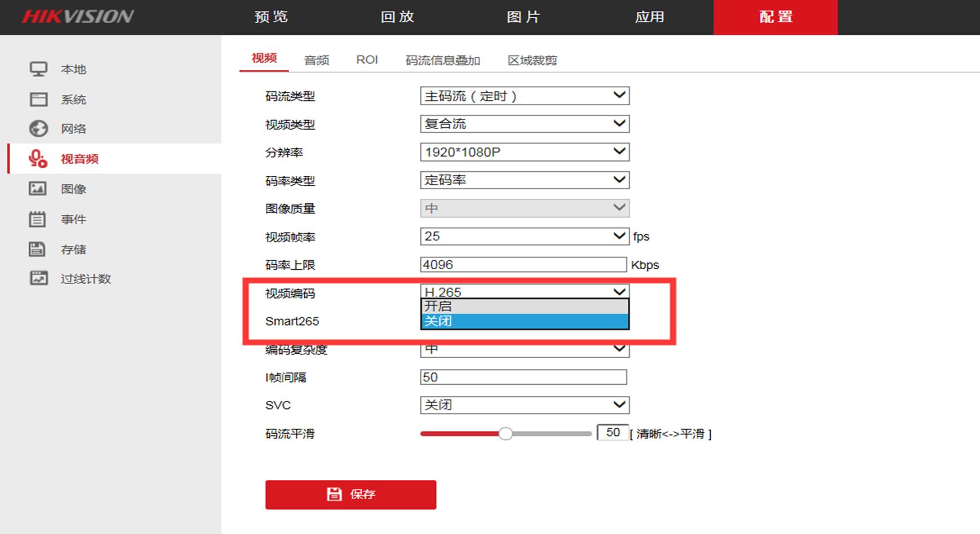The height and width of the screenshot is (534, 980).
Task: Open 事件 (Event) settings icon
Action: coord(37,219)
